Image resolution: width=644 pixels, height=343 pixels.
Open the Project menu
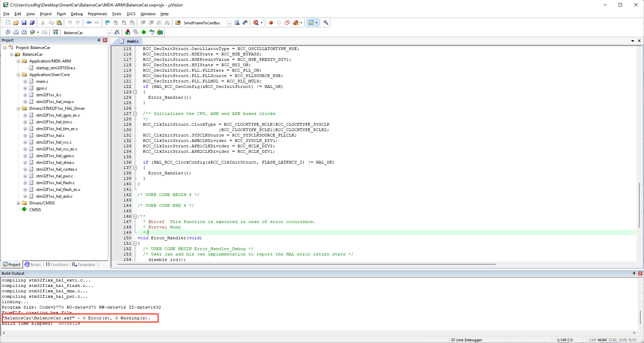(x=46, y=14)
